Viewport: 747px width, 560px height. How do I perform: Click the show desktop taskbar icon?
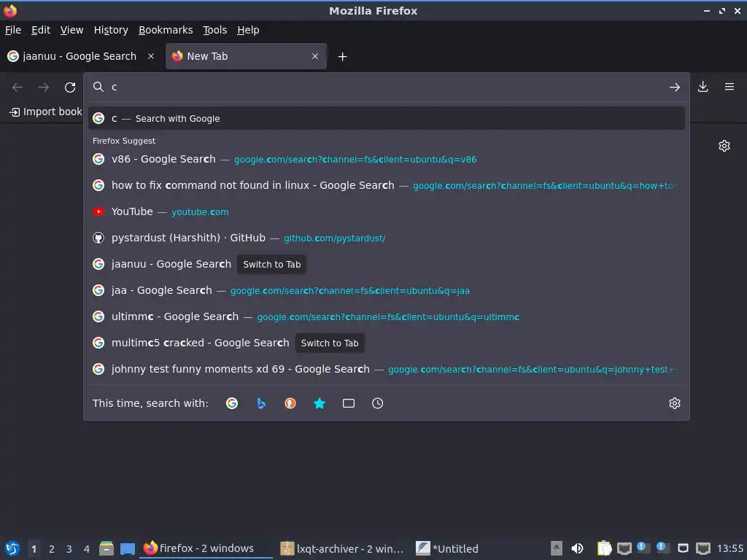(x=127, y=548)
